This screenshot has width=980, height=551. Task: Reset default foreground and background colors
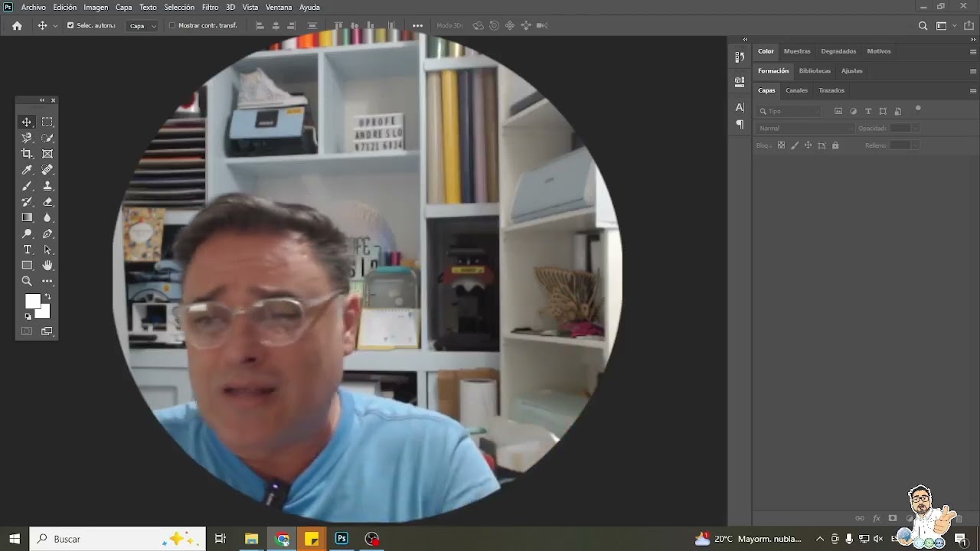point(28,316)
